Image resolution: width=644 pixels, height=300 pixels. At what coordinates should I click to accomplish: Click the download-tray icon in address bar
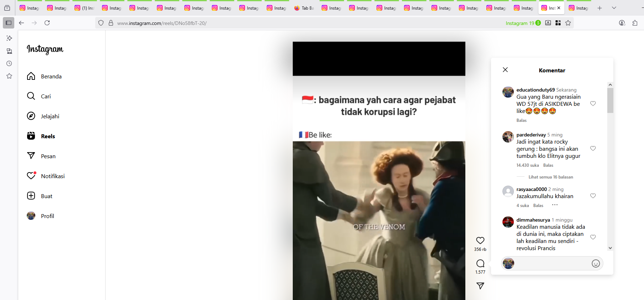548,23
